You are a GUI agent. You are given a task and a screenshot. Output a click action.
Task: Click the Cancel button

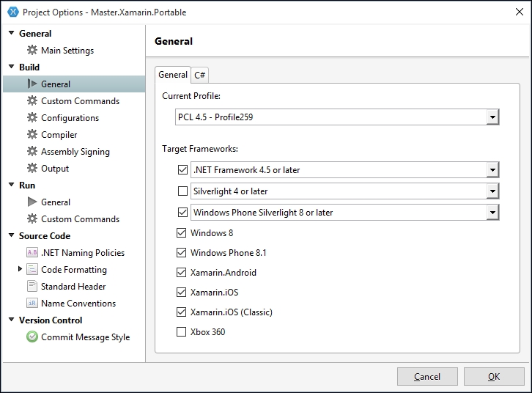click(427, 376)
